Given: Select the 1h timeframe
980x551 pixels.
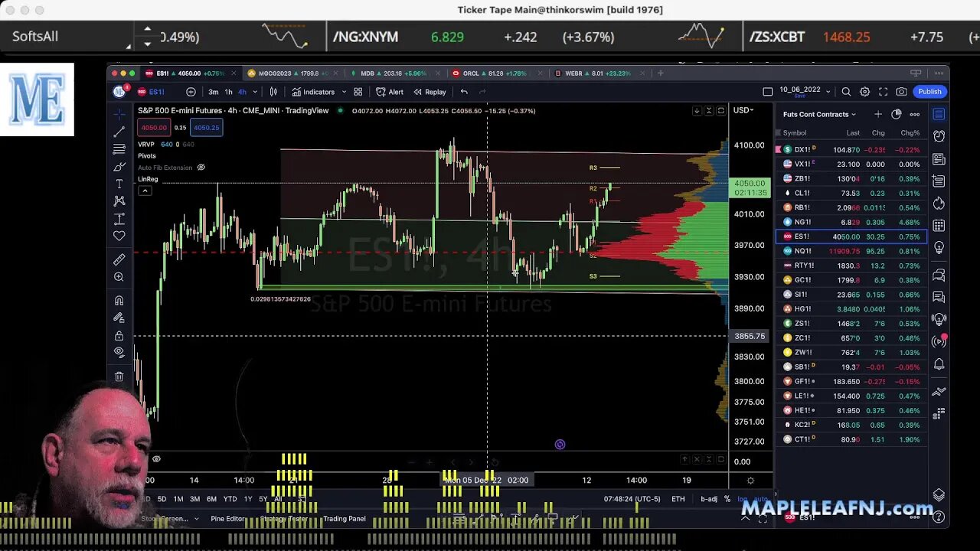Looking at the screenshot, I should click(x=228, y=92).
